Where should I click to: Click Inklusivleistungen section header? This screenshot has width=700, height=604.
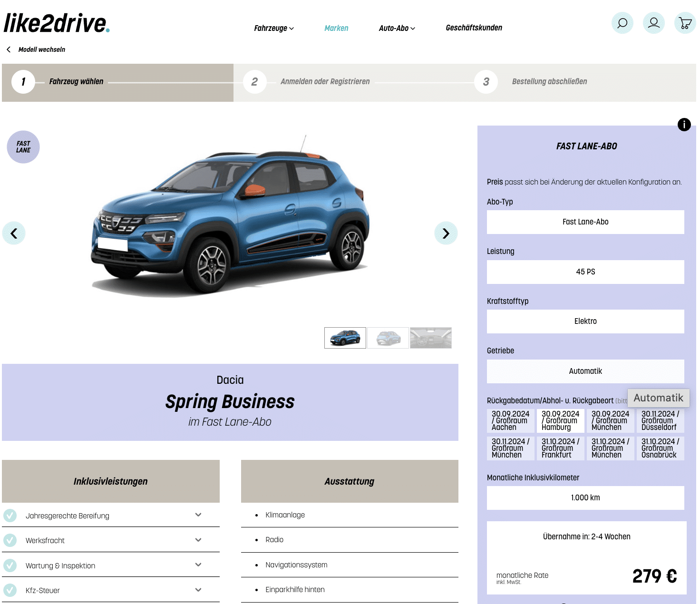click(111, 481)
